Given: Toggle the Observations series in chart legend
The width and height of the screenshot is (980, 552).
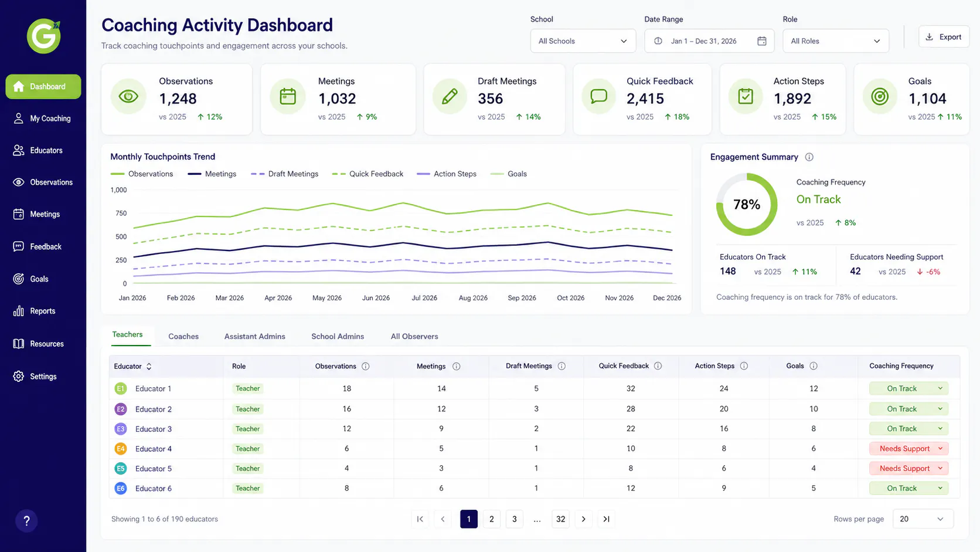Looking at the screenshot, I should (x=142, y=174).
